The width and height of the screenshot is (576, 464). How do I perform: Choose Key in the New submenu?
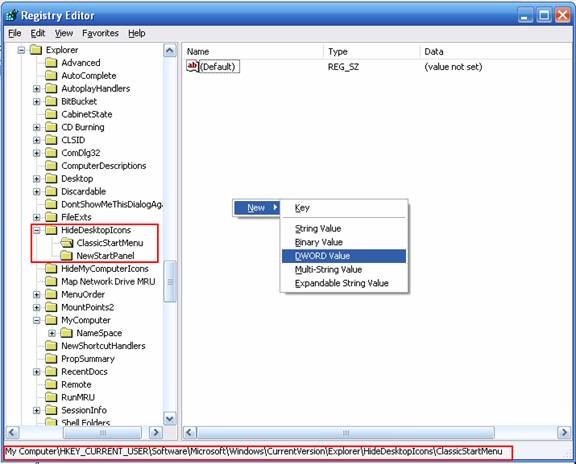[344, 208]
